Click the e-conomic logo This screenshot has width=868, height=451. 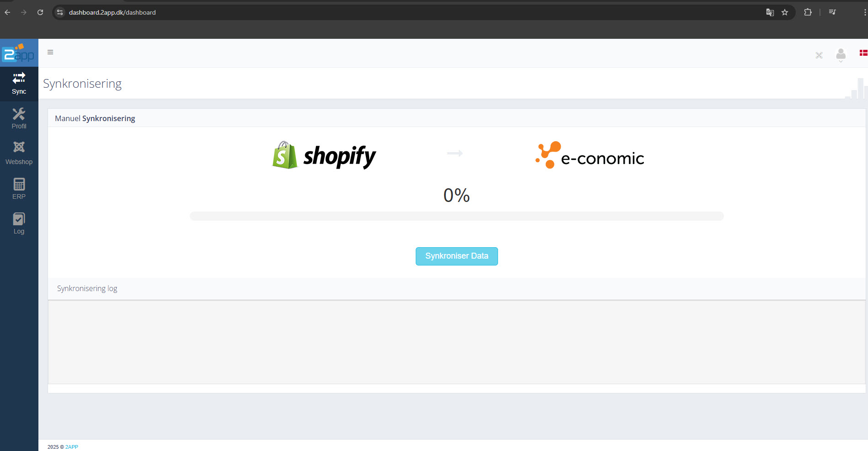(589, 155)
